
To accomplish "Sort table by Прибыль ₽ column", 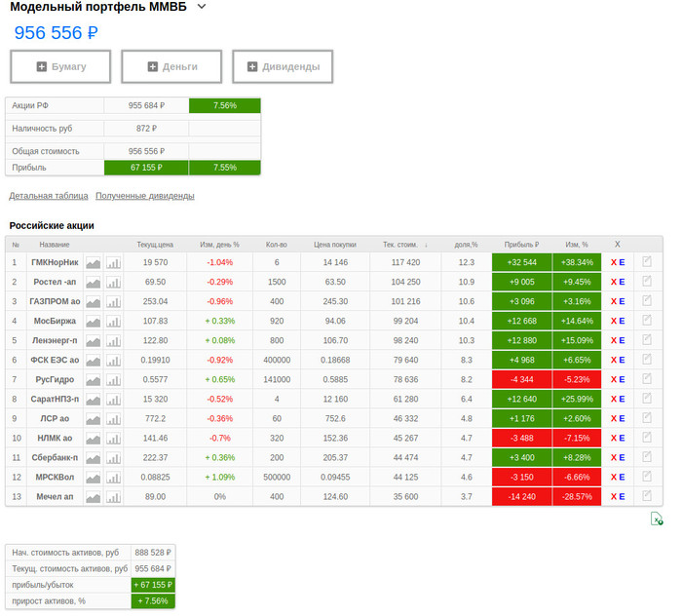I will point(521,245).
